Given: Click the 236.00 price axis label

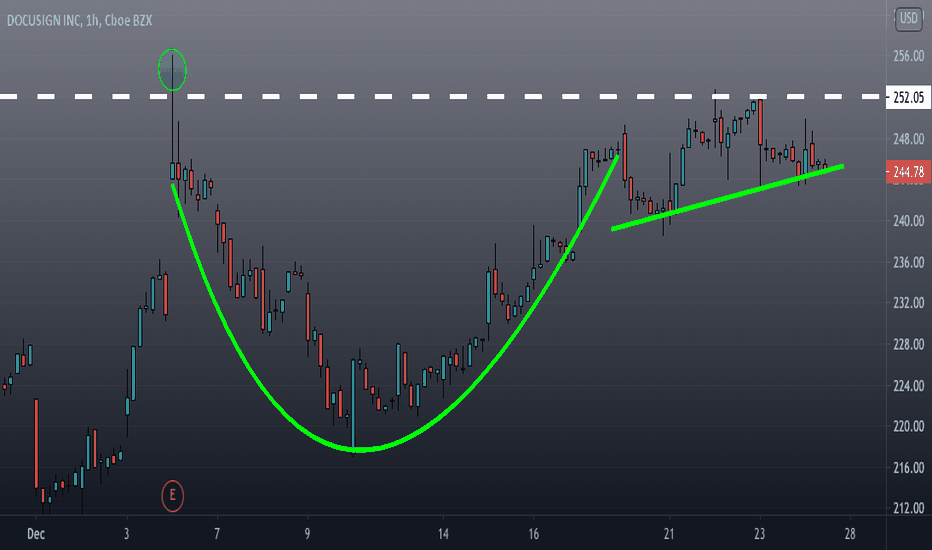Looking at the screenshot, I should coord(908,262).
